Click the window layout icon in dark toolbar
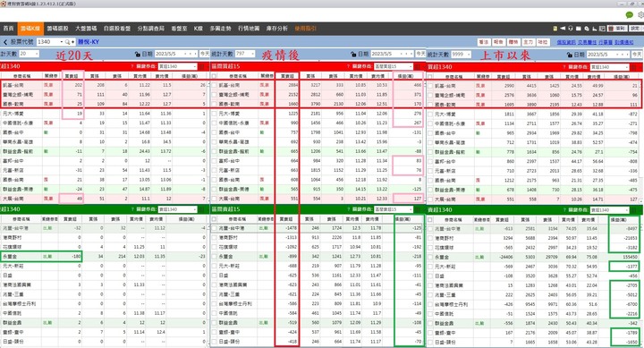The width and height of the screenshot is (644, 348). (602, 29)
